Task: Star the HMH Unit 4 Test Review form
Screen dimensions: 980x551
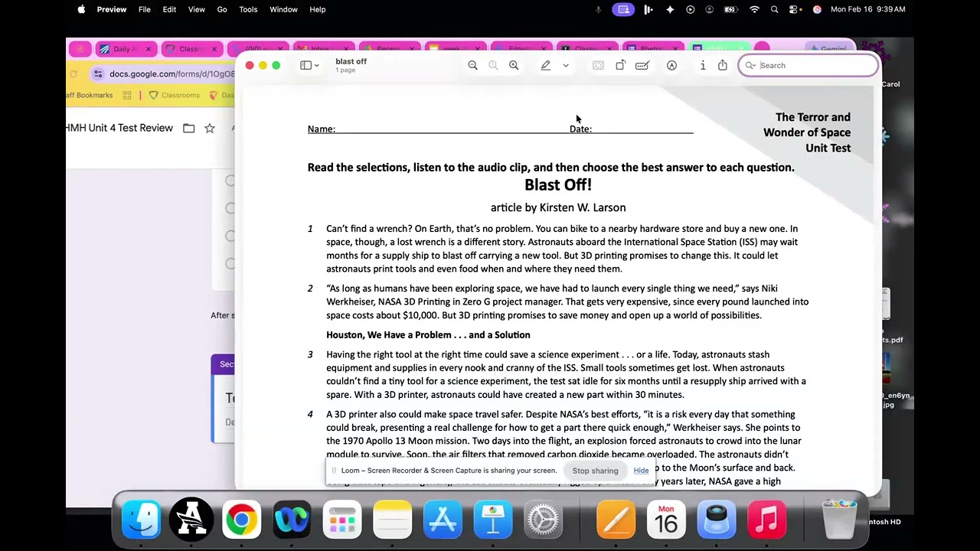Action: tap(210, 129)
